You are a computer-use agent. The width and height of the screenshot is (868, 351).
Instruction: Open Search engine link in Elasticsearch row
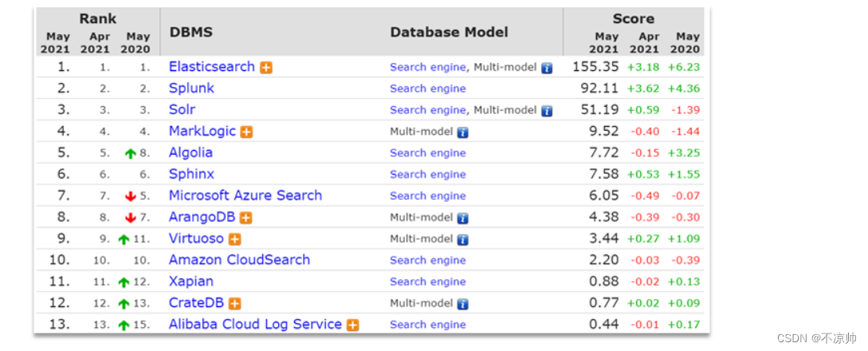(428, 67)
